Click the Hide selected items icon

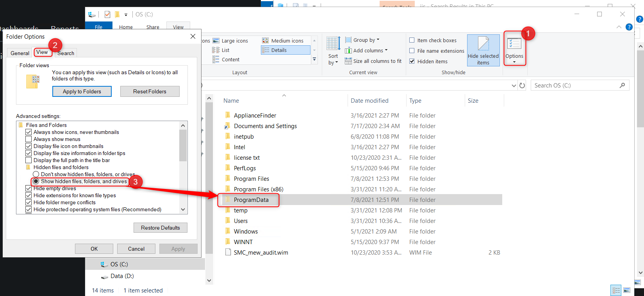[483, 50]
